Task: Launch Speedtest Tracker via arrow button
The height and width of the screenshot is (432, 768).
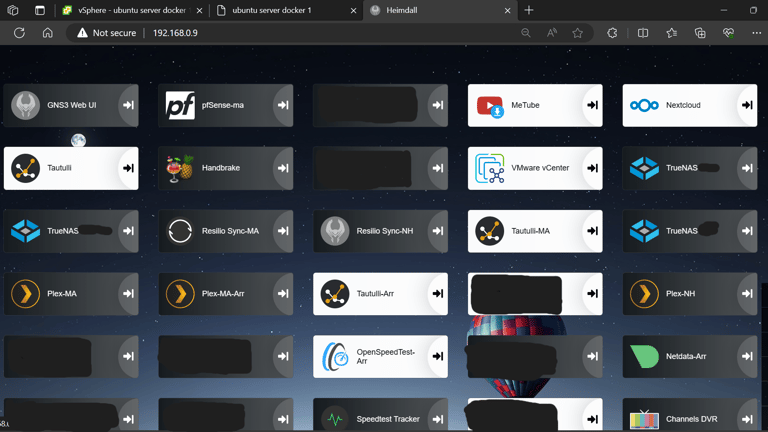Action: click(x=438, y=419)
